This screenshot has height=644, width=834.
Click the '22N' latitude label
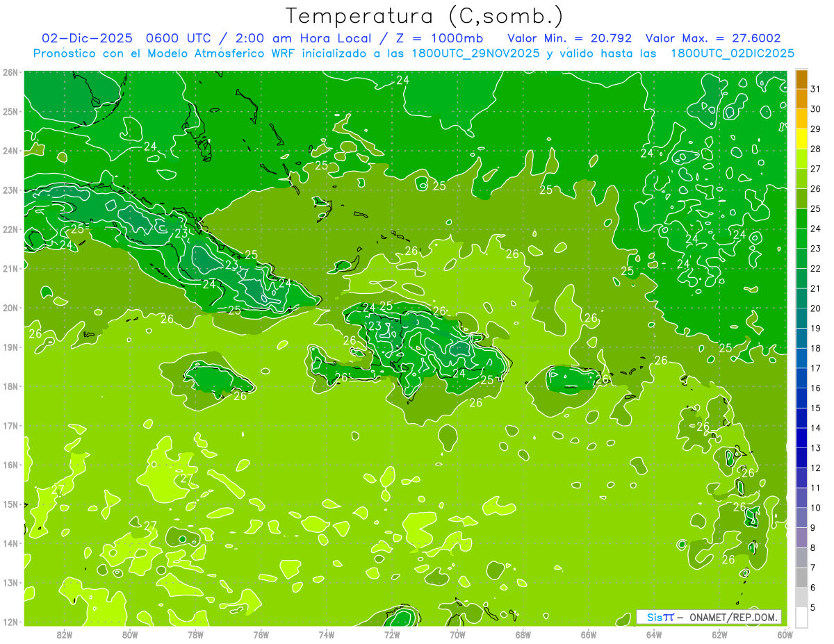point(10,229)
